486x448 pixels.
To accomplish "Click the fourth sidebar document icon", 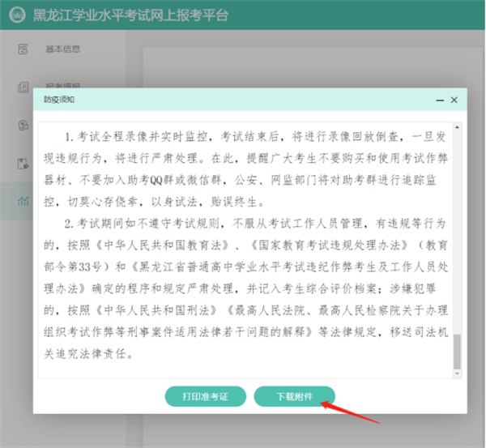I will point(23,164).
